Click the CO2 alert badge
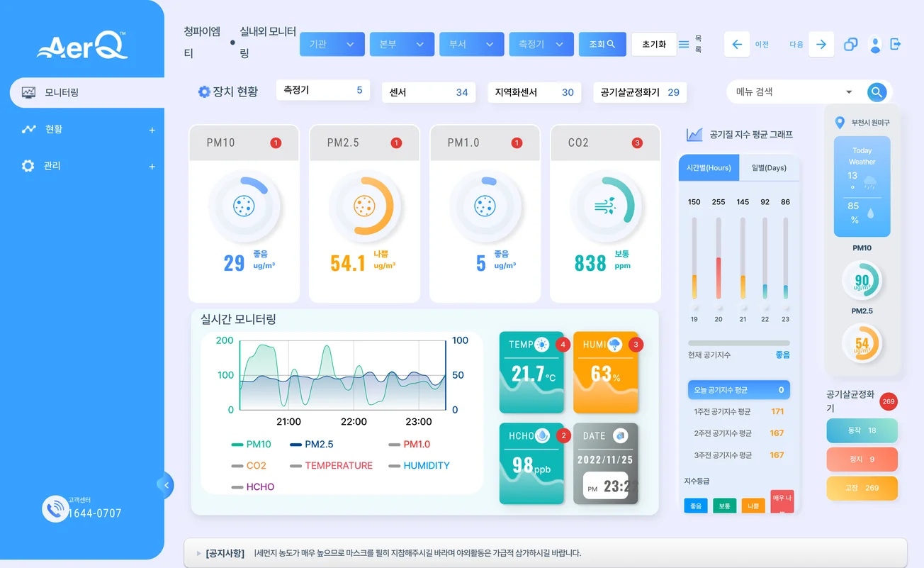 [637, 143]
